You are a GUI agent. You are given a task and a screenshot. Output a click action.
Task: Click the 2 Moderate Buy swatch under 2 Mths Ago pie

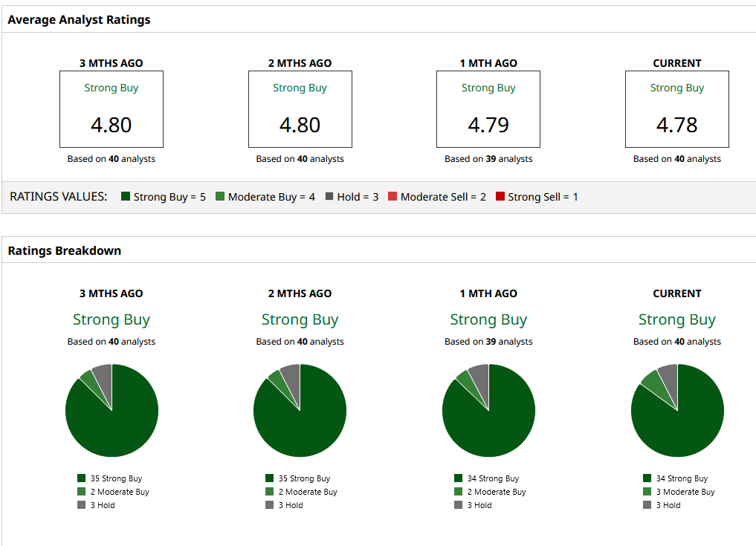coord(270,492)
